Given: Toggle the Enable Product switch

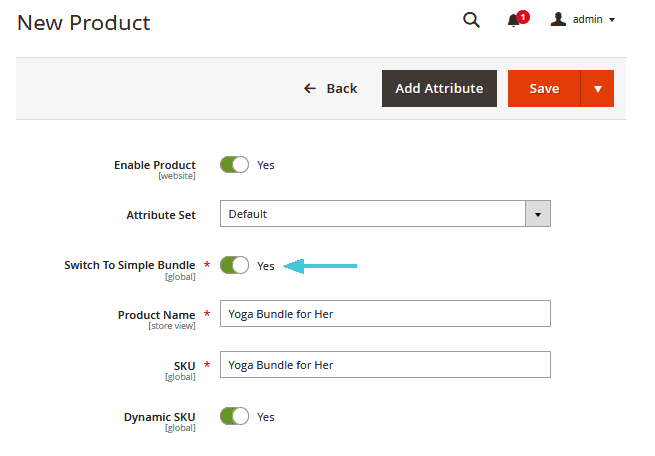Looking at the screenshot, I should point(234,165).
